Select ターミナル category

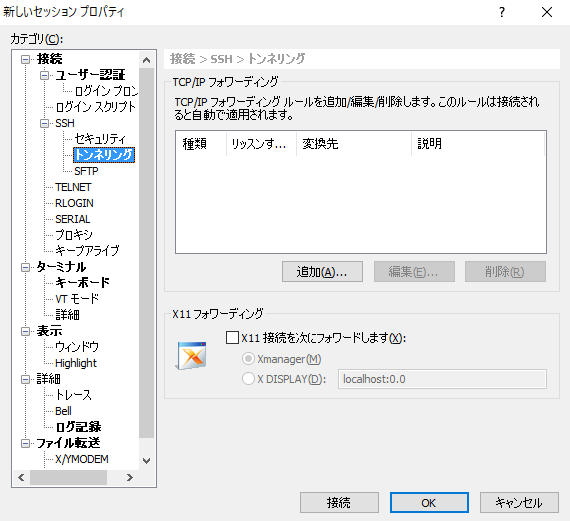point(61,267)
